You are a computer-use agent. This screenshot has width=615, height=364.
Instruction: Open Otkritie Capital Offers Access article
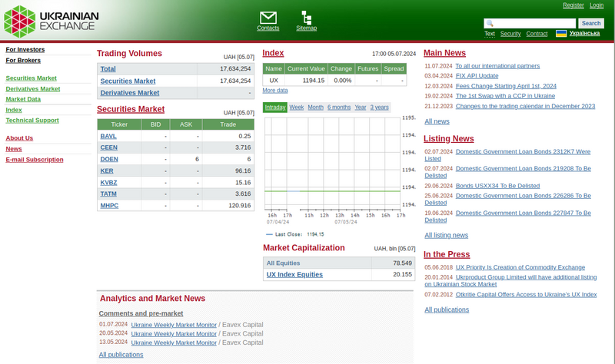click(x=526, y=295)
